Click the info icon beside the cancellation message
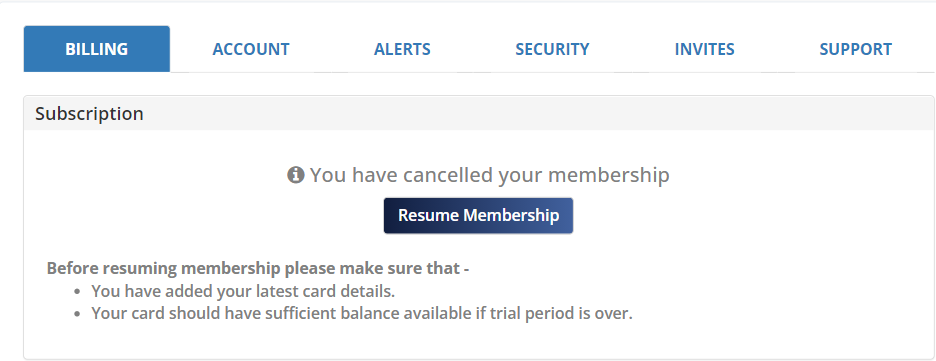936x361 pixels. (x=295, y=175)
